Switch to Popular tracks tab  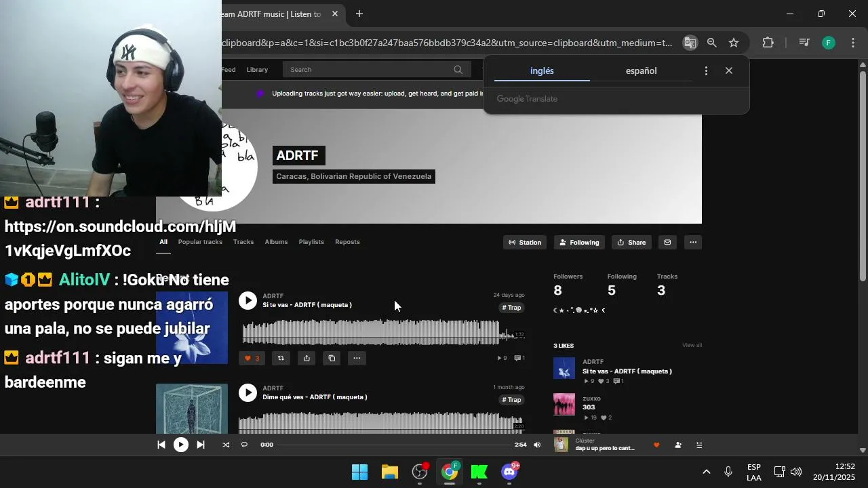pyautogui.click(x=200, y=242)
